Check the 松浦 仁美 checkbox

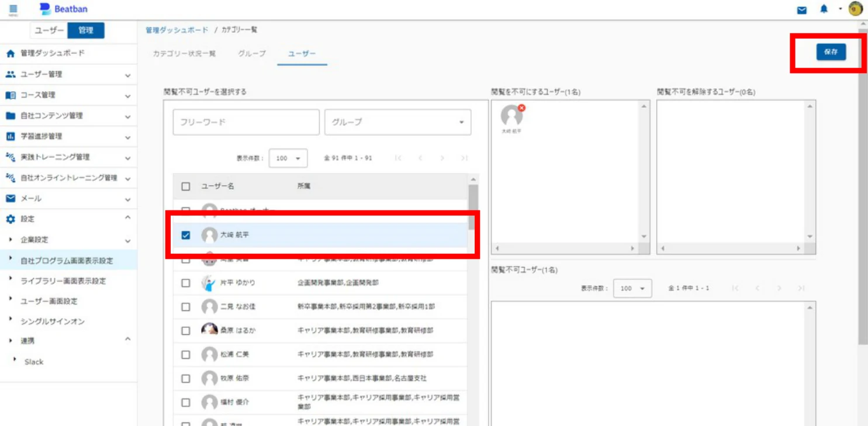[x=186, y=355]
